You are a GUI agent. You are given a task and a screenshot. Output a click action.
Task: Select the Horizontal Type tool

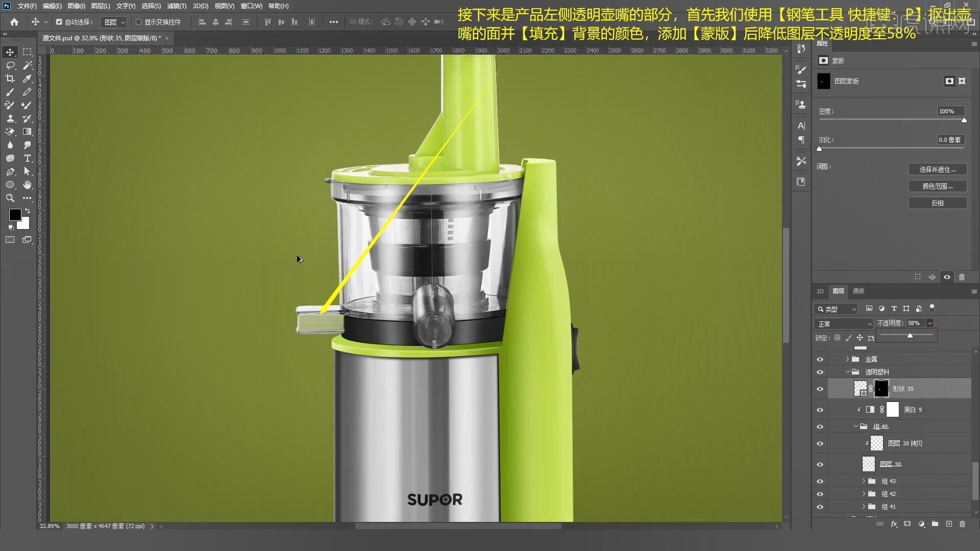[27, 158]
